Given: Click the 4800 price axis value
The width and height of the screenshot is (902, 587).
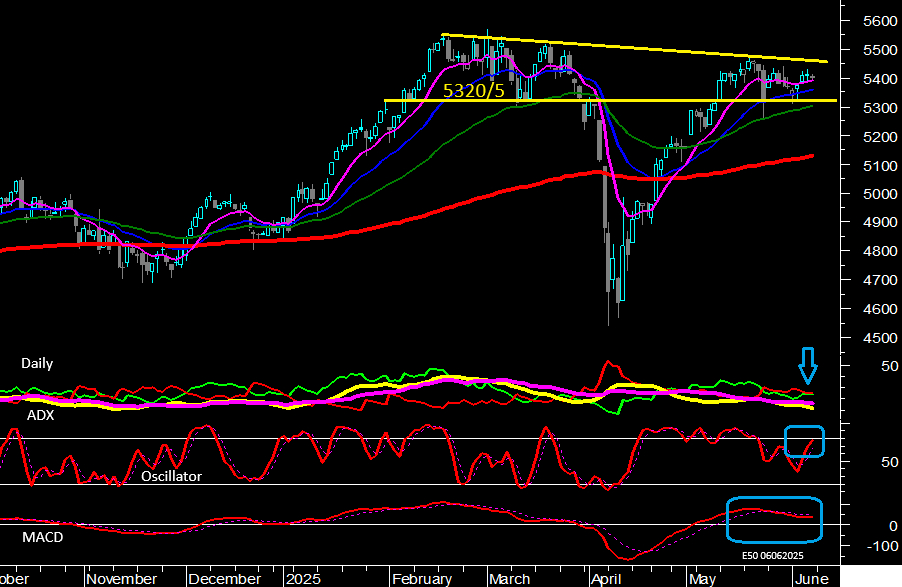Looking at the screenshot, I should coord(880,251).
